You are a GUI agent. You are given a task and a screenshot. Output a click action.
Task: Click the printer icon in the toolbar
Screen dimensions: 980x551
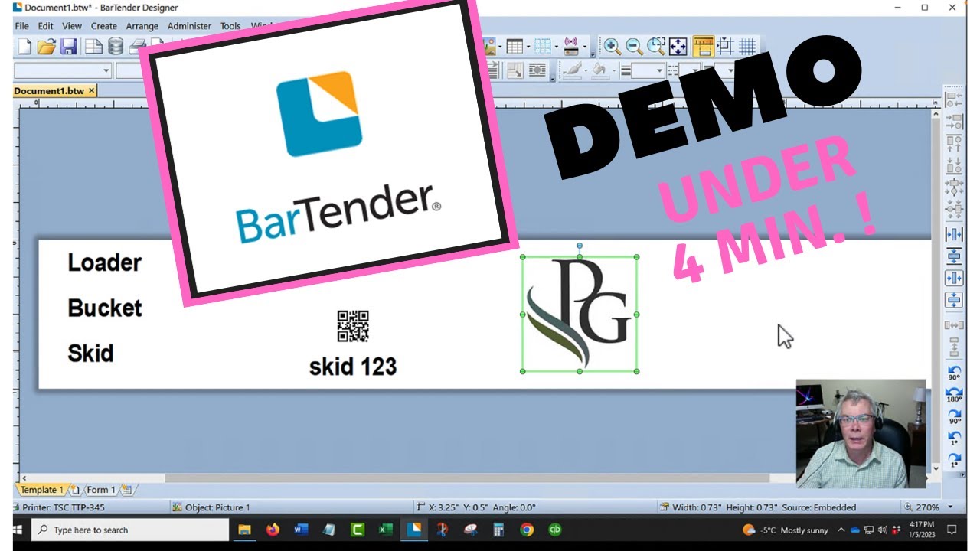(x=137, y=47)
